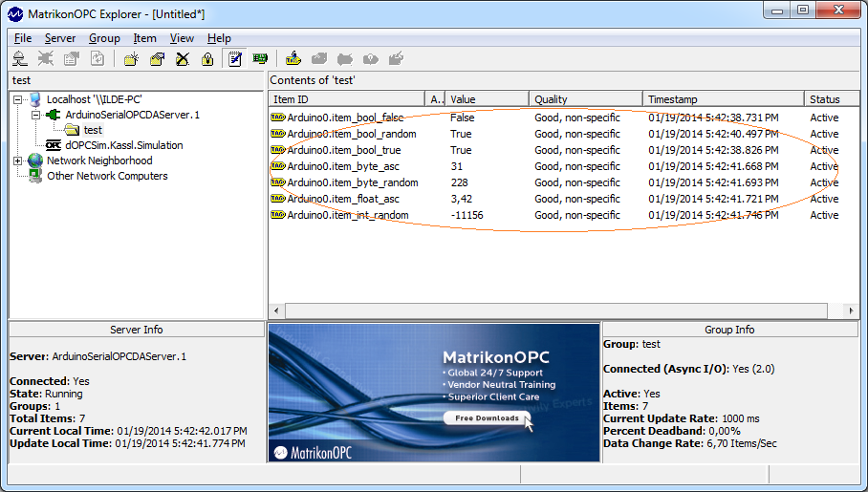The image size is (868, 492).
Task: Click timestamp 01/19/2014 5:42:40.497 PM
Action: pyautogui.click(x=713, y=134)
